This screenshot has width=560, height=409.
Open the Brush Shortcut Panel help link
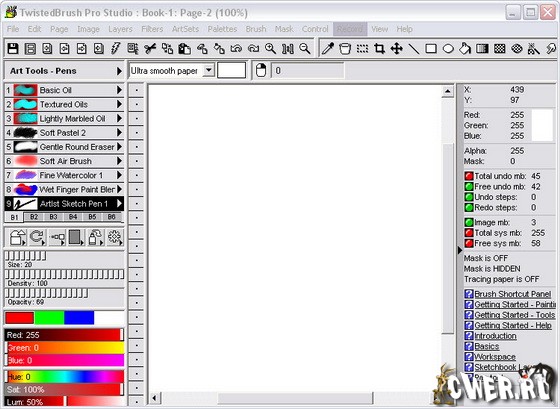[512, 294]
